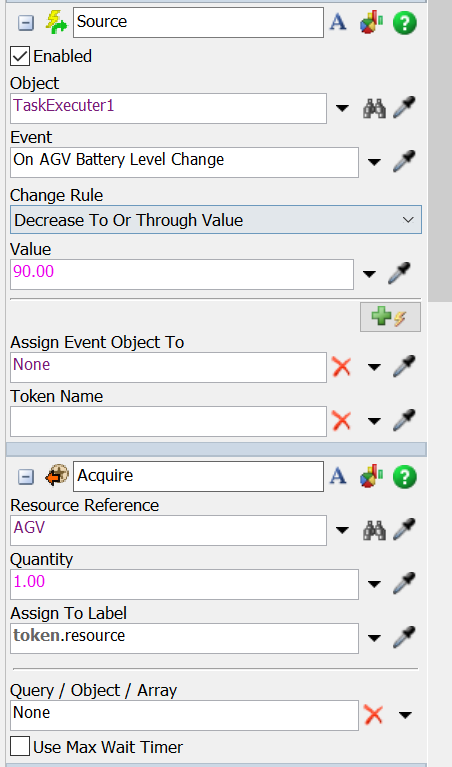Uncheck the Enabled checkbox
The width and height of the screenshot is (452, 767).
[x=20, y=56]
